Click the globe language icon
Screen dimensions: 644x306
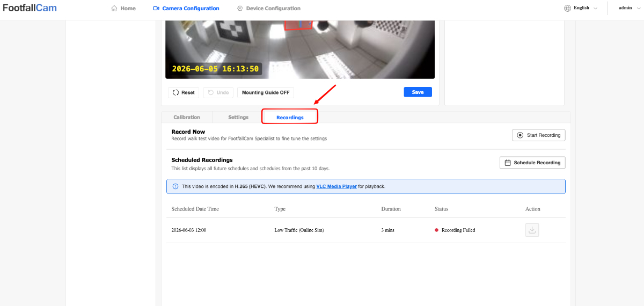[x=568, y=8]
